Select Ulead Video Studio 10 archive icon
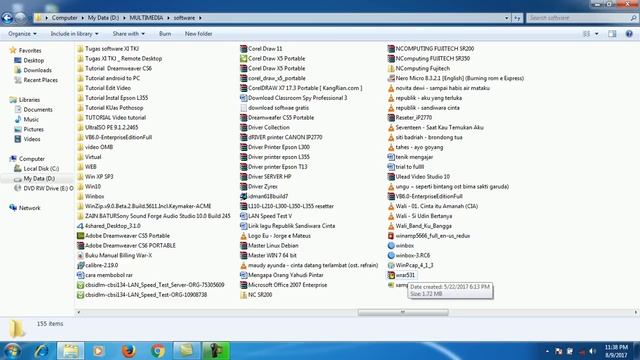Viewport: 640px width, 360px height. [x=391, y=177]
